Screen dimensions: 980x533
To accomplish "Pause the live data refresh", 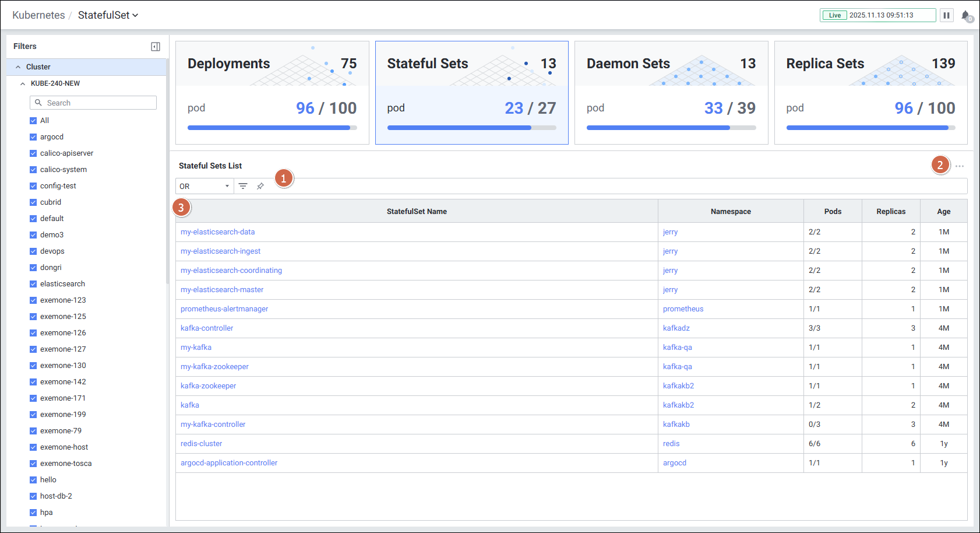I will coord(947,15).
